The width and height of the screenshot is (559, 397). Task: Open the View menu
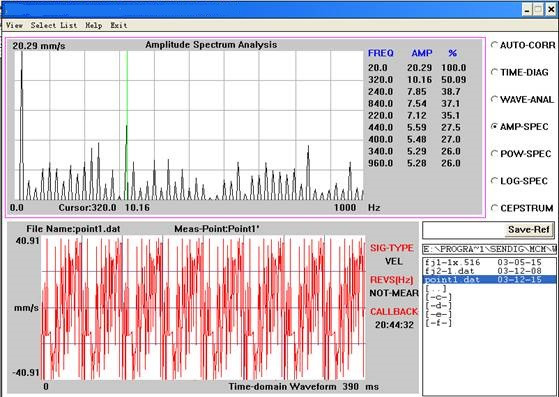[x=15, y=25]
